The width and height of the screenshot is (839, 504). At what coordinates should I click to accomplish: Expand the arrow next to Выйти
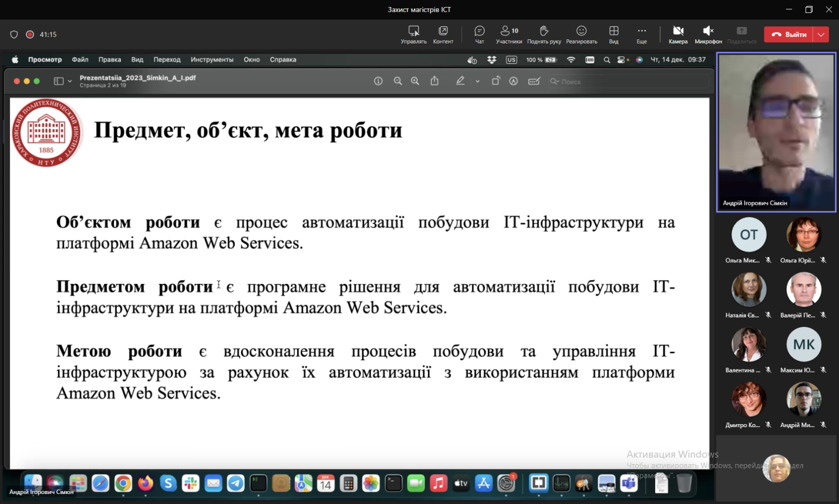coord(821,35)
